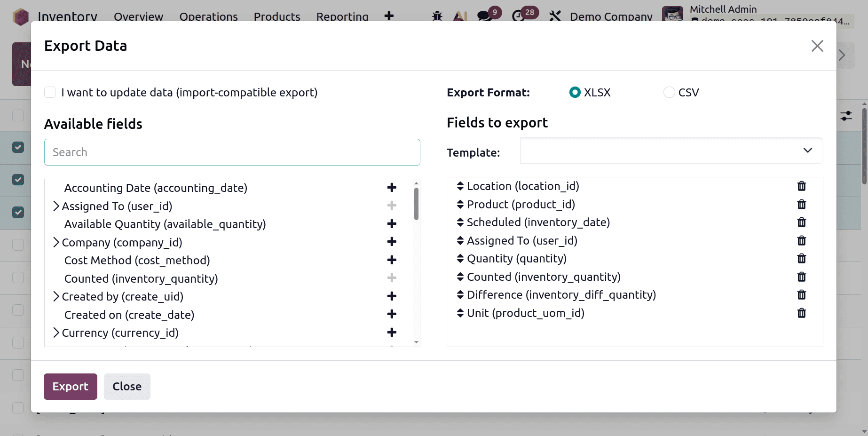
Task: Uncheck the first selected row checkbox
Action: coord(17,147)
